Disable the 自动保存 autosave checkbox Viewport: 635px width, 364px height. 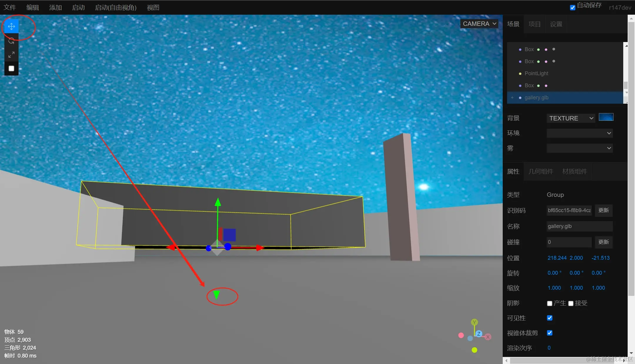coord(573,8)
